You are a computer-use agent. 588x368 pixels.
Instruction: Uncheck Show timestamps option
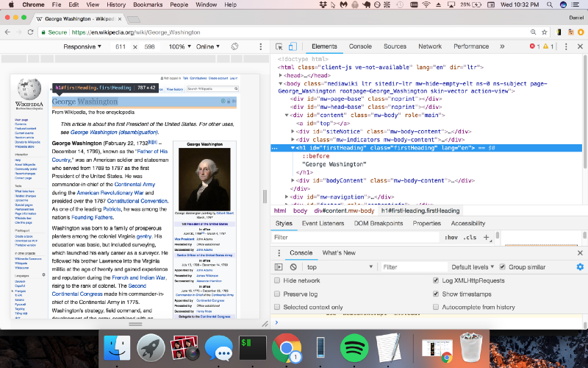pos(436,294)
